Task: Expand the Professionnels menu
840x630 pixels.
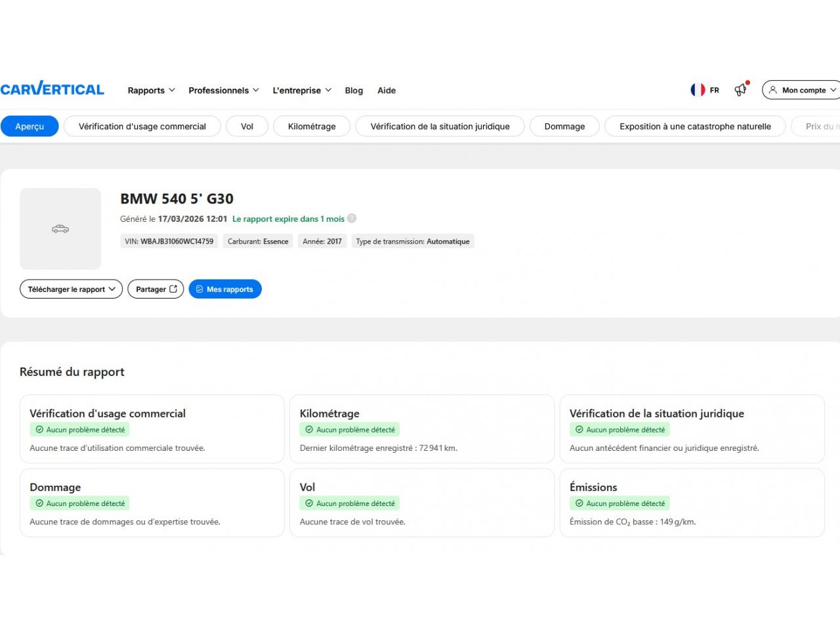Action: [x=223, y=91]
